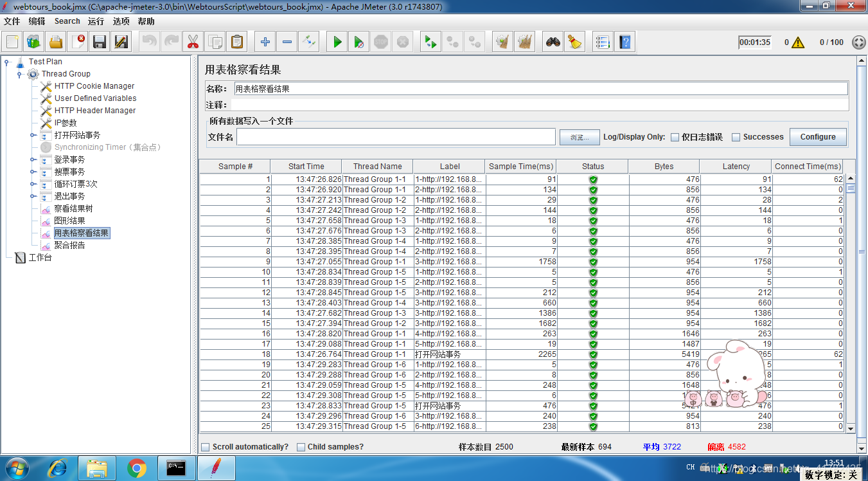The height and width of the screenshot is (481, 868).
Task: Open the Search menu
Action: point(67,21)
